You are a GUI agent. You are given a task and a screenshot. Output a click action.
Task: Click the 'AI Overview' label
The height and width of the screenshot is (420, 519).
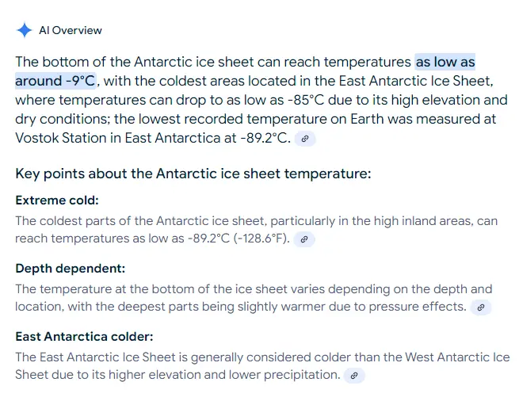click(71, 30)
